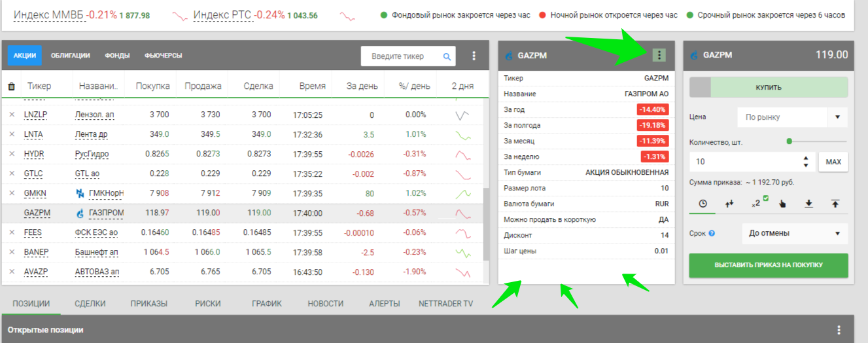Screen dimensions: 868x343
Task: Click the search magnifier icon in ticker field
Action: [x=447, y=56]
